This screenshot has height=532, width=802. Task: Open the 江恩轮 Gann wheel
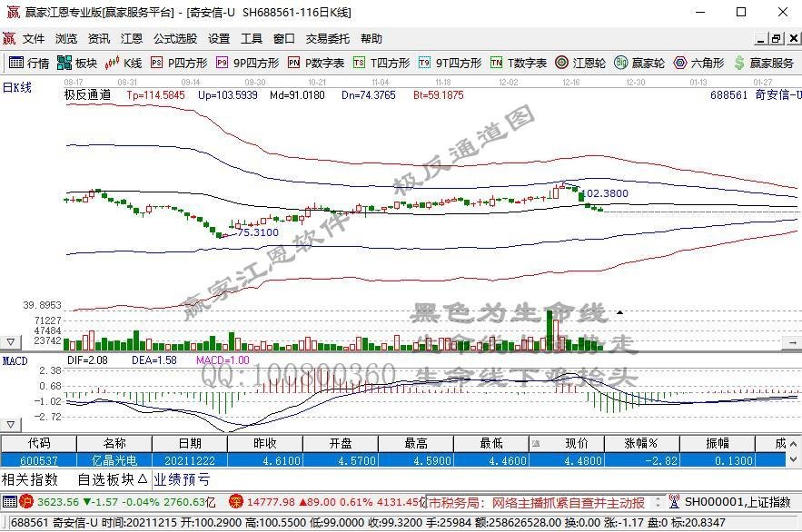click(580, 63)
